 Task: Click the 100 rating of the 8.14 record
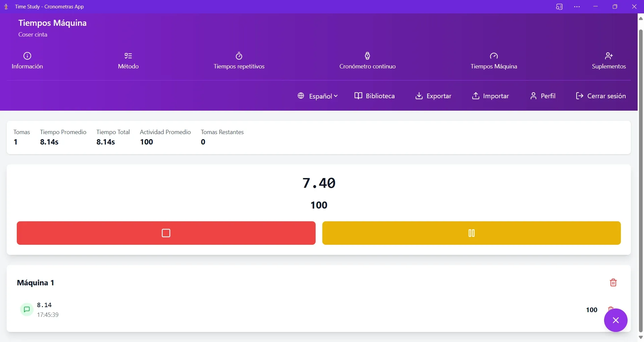[x=592, y=310]
